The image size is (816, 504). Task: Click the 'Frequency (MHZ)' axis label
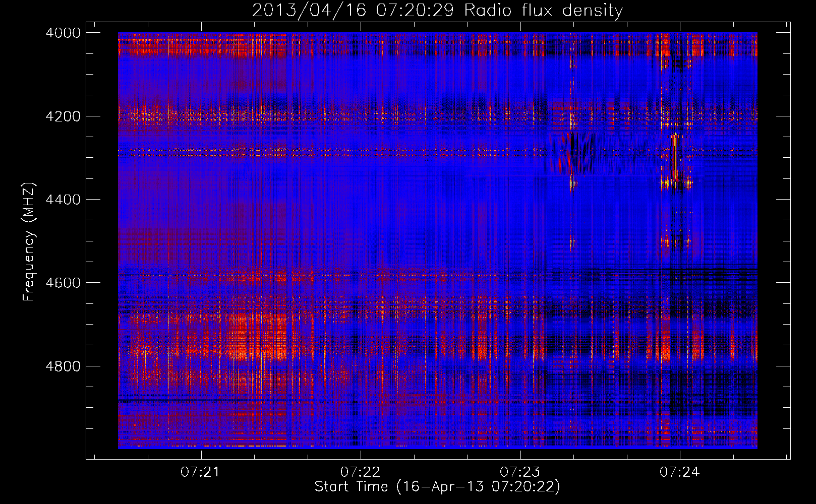(x=29, y=241)
